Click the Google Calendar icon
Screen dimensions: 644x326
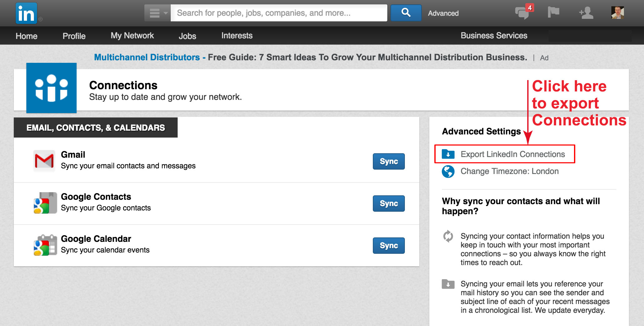pyautogui.click(x=45, y=245)
